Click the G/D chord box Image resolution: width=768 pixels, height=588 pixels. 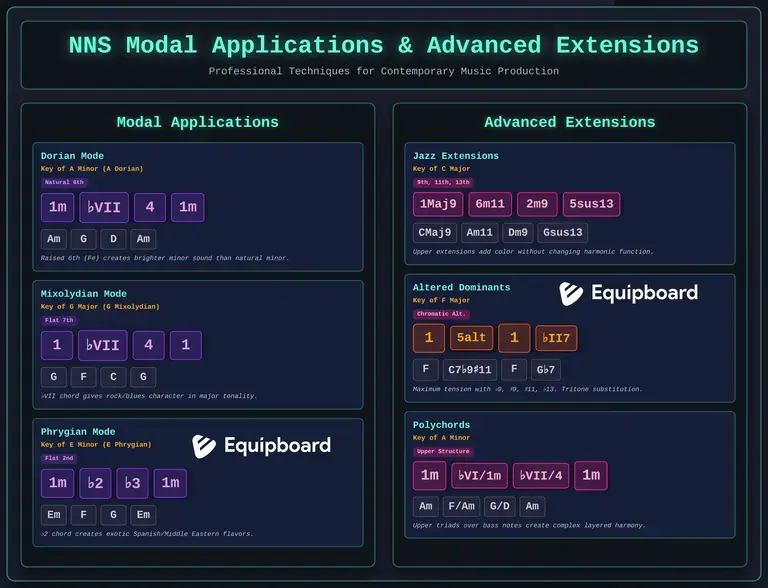[x=500, y=507]
